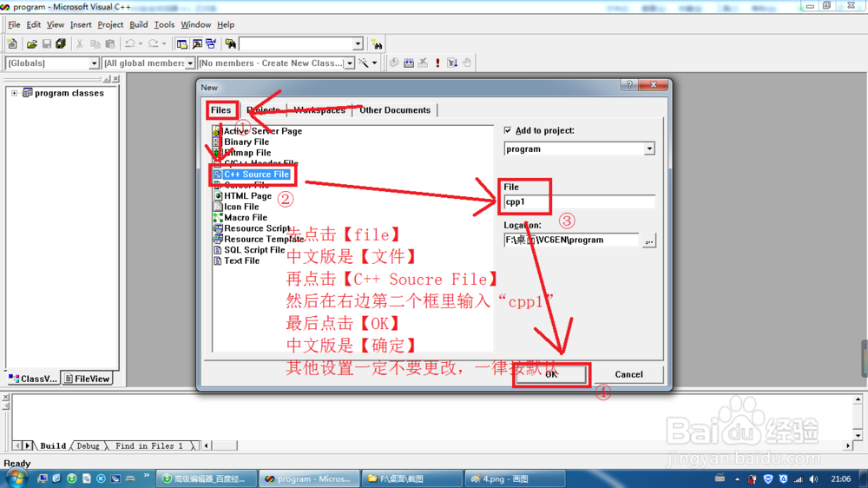Image resolution: width=868 pixels, height=488 pixels.
Task: Click the volume speaker tray icon
Action: 812,479
